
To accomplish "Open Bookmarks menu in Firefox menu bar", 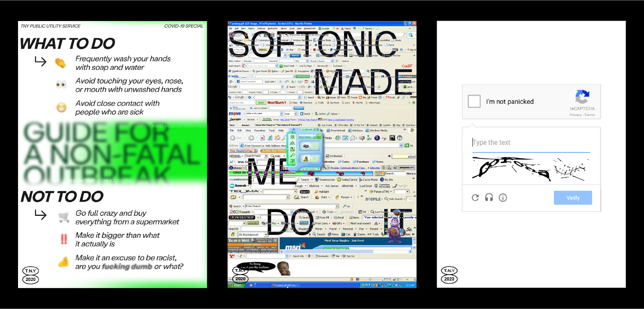I will (273, 28).
